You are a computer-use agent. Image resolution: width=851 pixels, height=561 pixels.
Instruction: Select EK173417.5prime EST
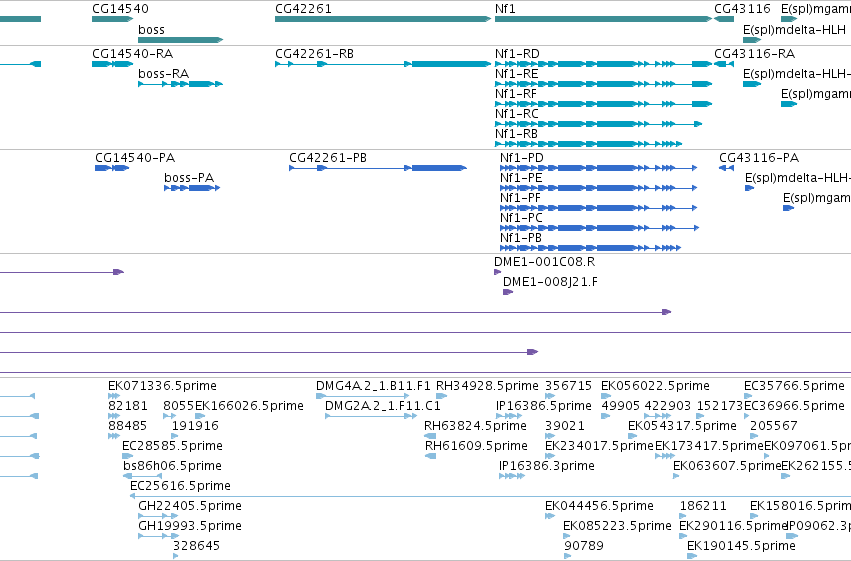click(665, 456)
